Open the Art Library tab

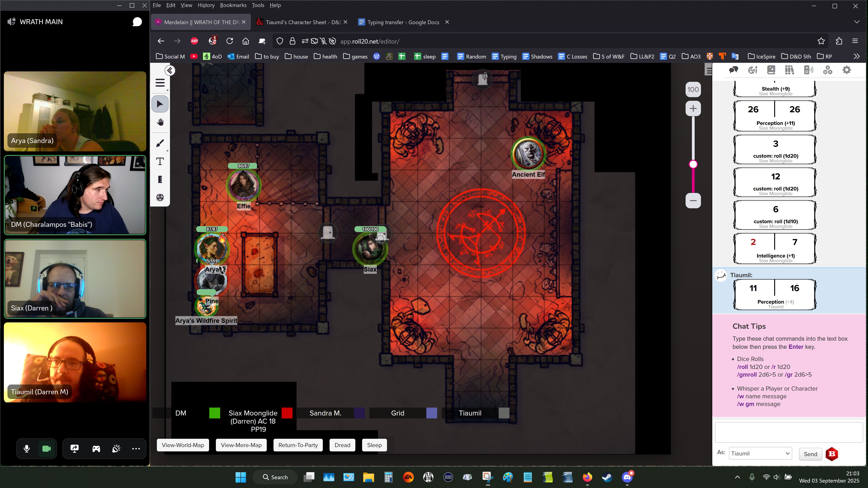click(x=752, y=70)
